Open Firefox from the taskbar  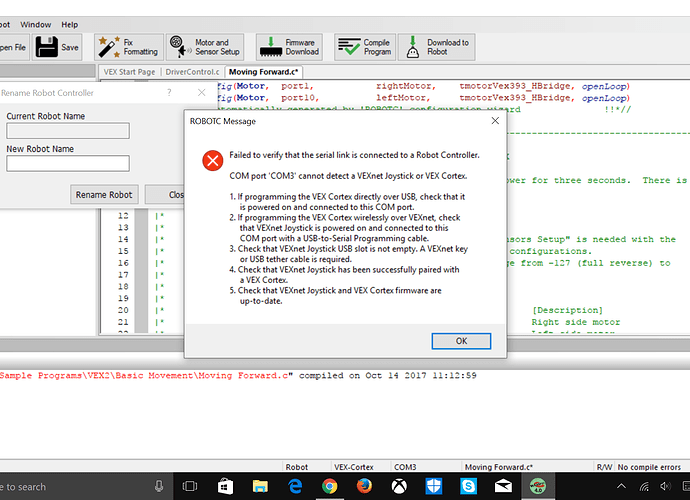click(x=364, y=486)
